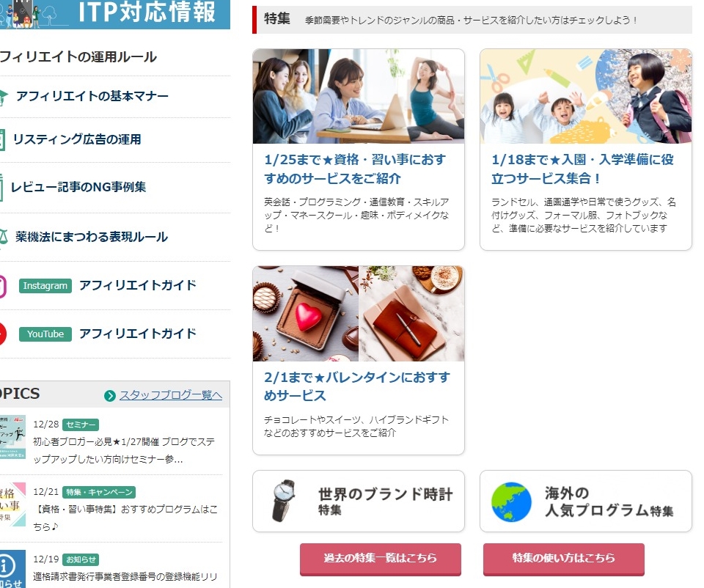Open レビュー記事のNG事例集 menu item
The height and width of the screenshot is (588, 704).
(x=78, y=187)
